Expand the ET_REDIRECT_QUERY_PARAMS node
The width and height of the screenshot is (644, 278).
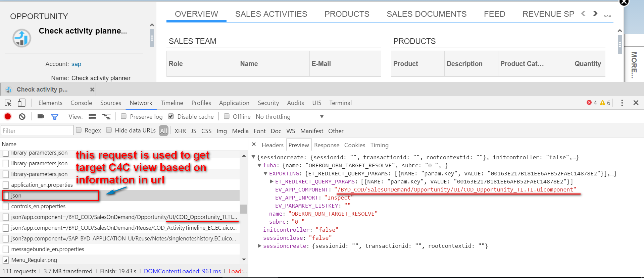click(x=271, y=181)
